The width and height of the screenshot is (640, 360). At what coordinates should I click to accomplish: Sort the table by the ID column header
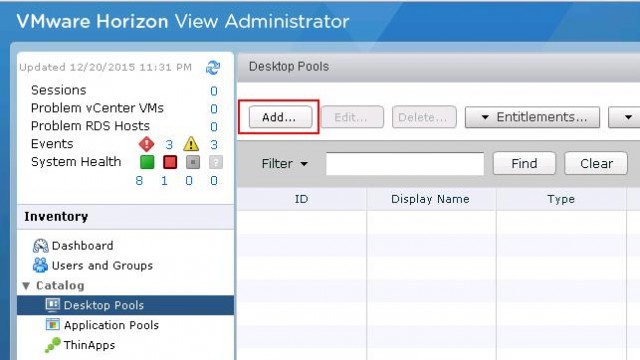(302, 199)
